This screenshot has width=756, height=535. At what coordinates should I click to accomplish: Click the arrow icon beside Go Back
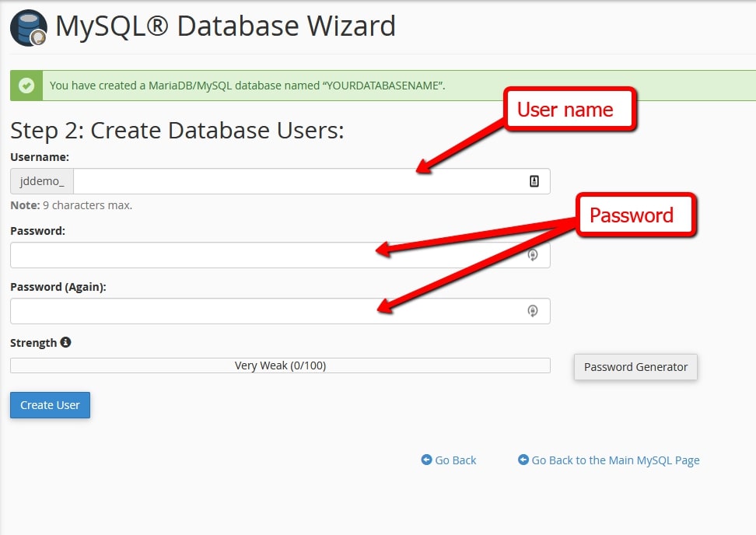click(425, 460)
